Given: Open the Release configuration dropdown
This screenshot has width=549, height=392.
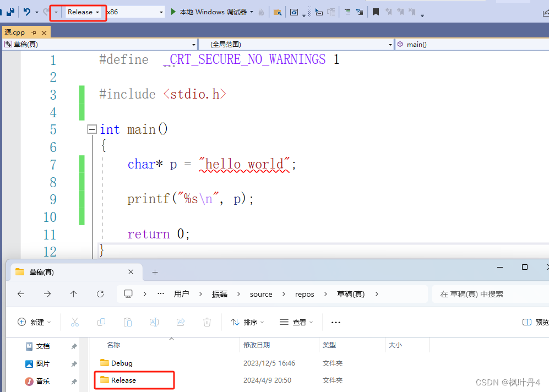Looking at the screenshot, I should pos(83,12).
